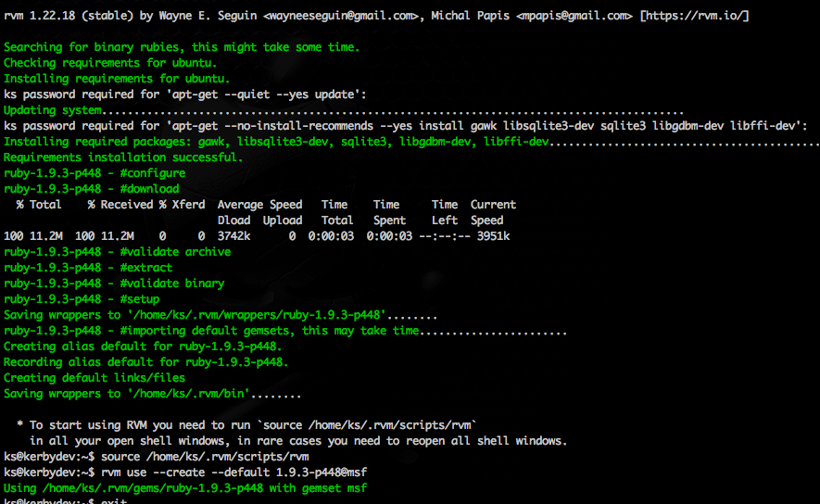
Task: Click the '3742k' download speed value
Action: pyautogui.click(x=233, y=236)
